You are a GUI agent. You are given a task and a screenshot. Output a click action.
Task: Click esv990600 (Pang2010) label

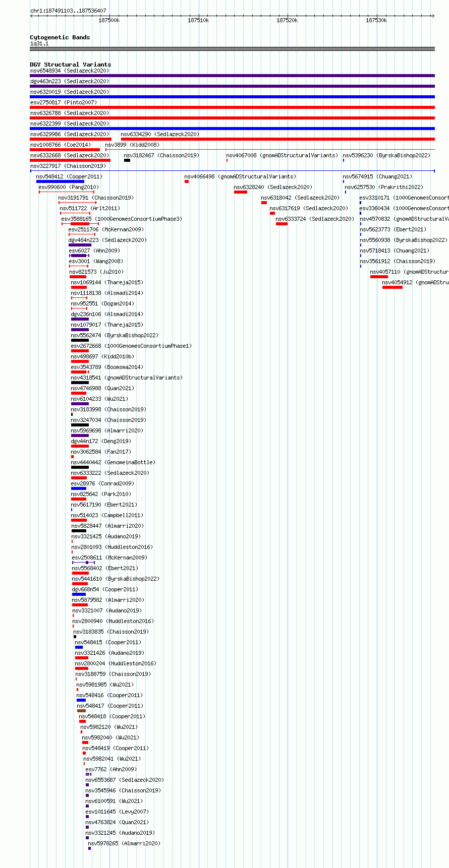tap(69, 187)
